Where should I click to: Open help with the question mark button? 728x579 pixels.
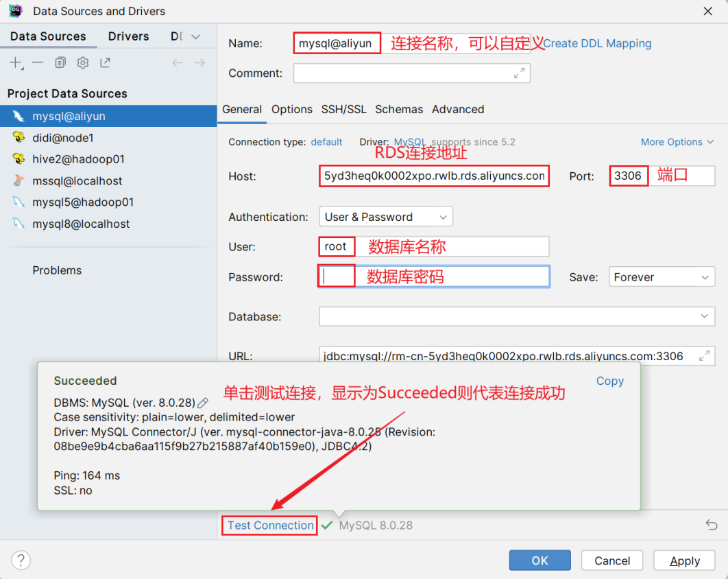point(21,560)
